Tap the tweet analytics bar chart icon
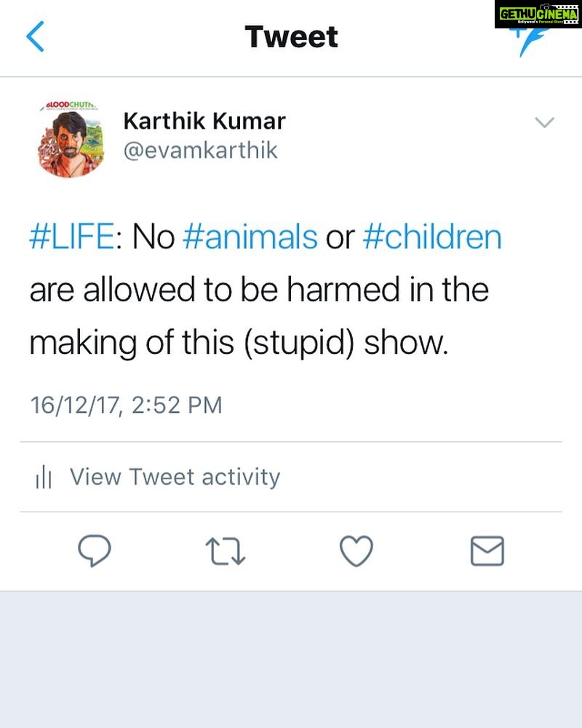Screen dimensions: 582x728 44,477
